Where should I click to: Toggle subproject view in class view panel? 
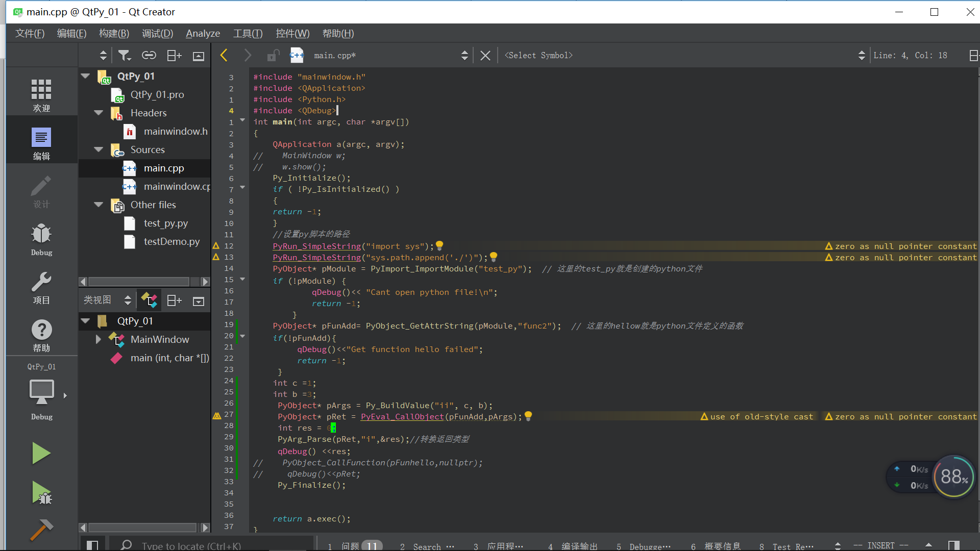tap(149, 300)
